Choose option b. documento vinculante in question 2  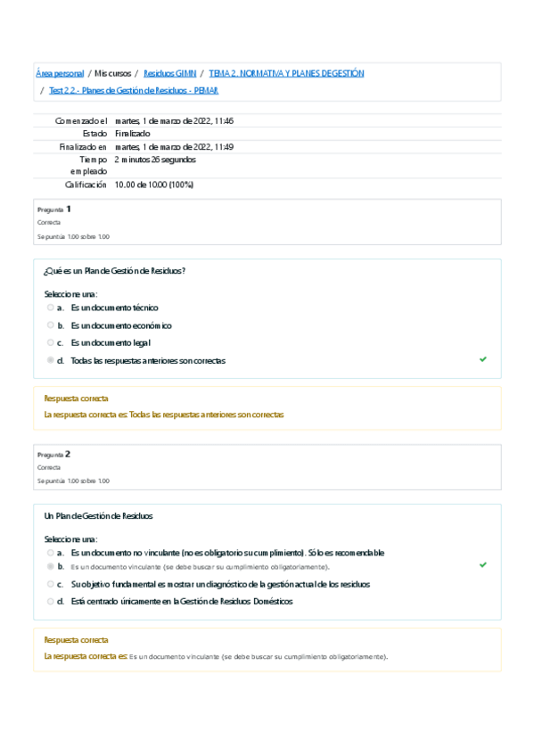(51, 566)
